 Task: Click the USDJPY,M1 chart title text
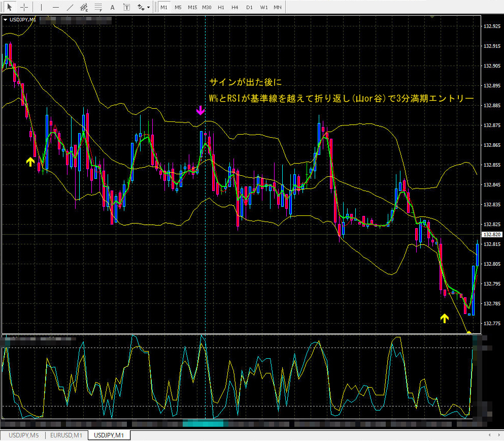coord(23,20)
